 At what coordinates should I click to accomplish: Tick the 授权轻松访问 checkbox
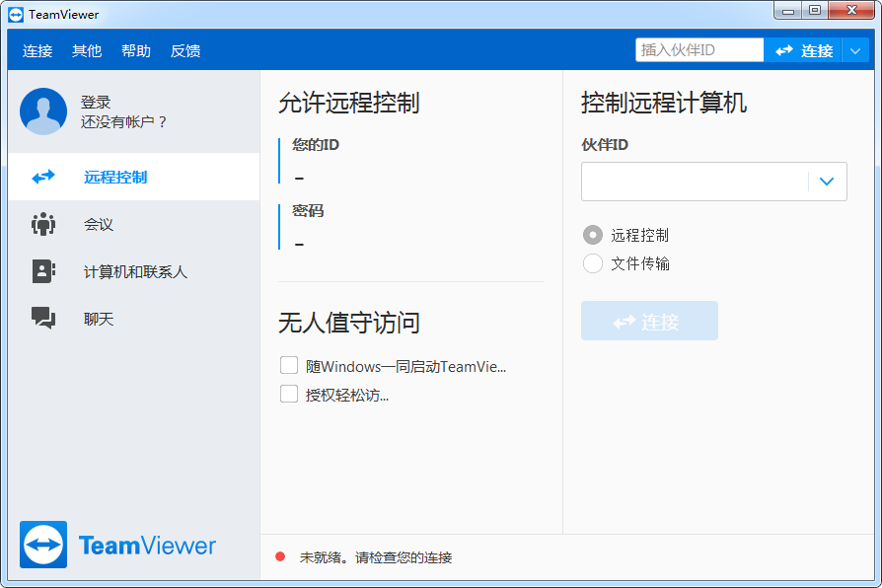289,395
